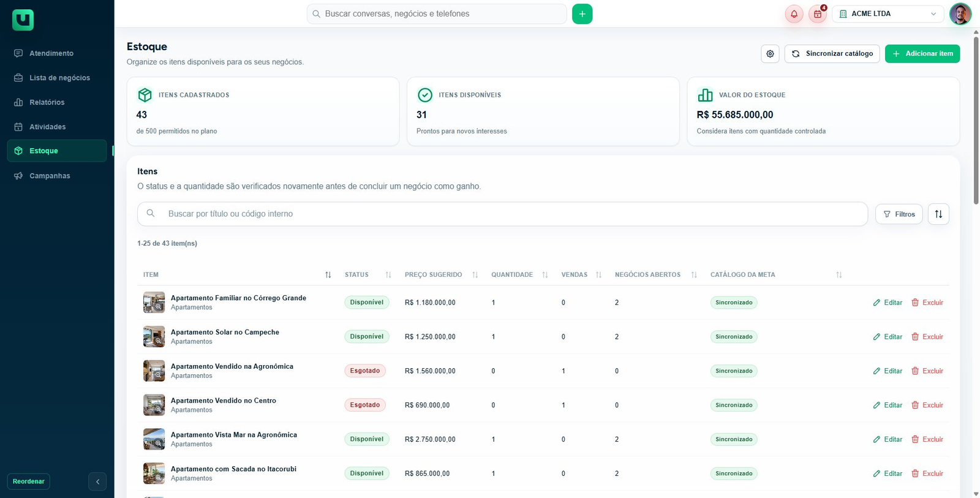This screenshot has height=498, width=980.
Task: Delete Apartamento com Sacada no Itacorubi
Action: point(927,473)
